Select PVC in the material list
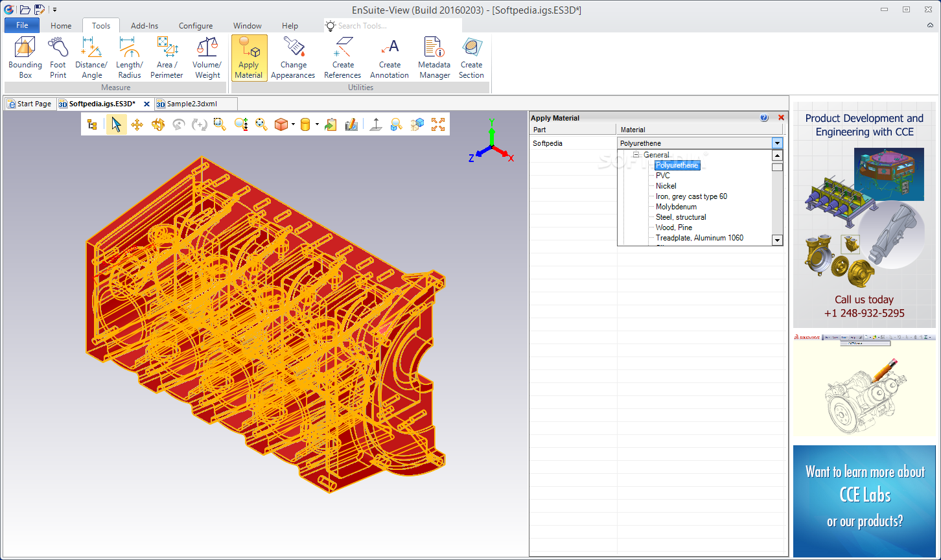Viewport: 941px width, 560px height. coord(663,176)
